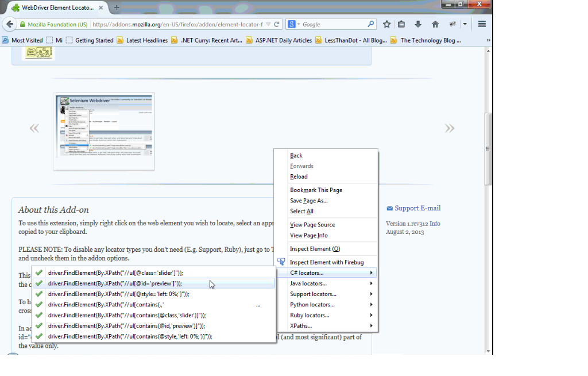Expand the XPaths submenu

326,325
